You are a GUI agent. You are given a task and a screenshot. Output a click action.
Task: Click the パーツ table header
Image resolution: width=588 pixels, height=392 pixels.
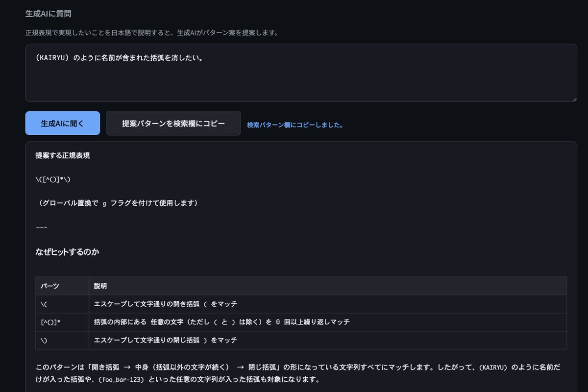point(62,286)
